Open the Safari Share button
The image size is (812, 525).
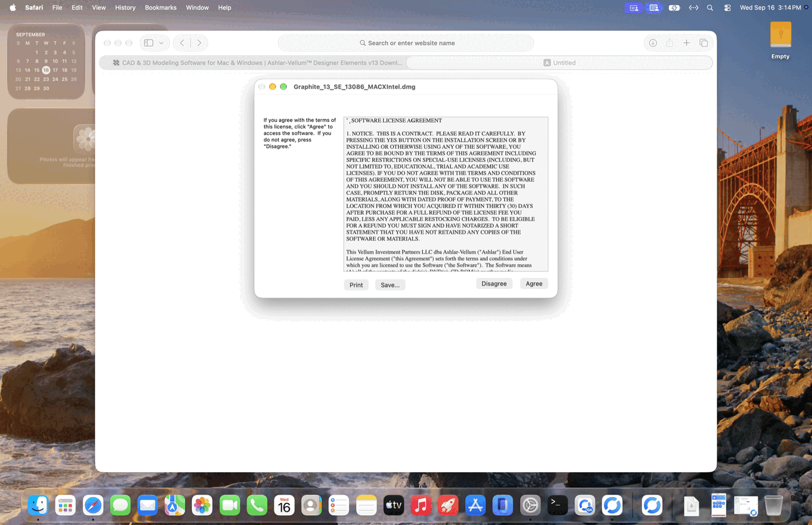tap(669, 43)
